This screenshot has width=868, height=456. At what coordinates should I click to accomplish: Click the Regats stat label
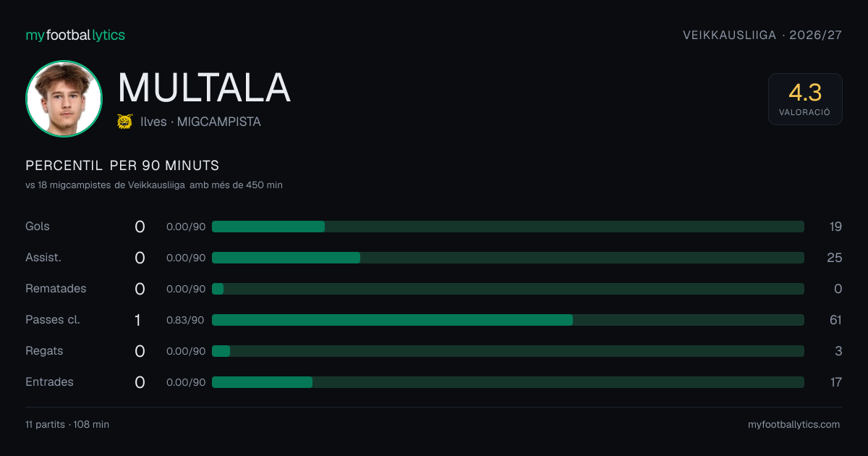[x=44, y=351]
